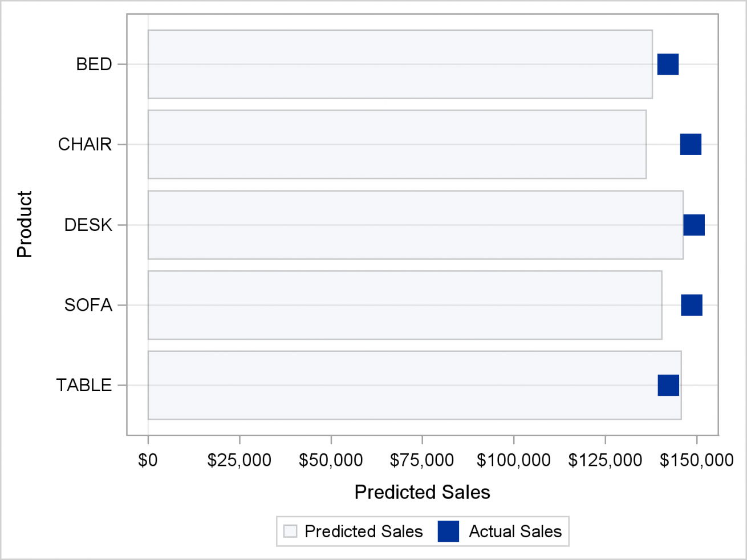
Task: Click the Predicted Sales x-axis title
Action: [422, 492]
